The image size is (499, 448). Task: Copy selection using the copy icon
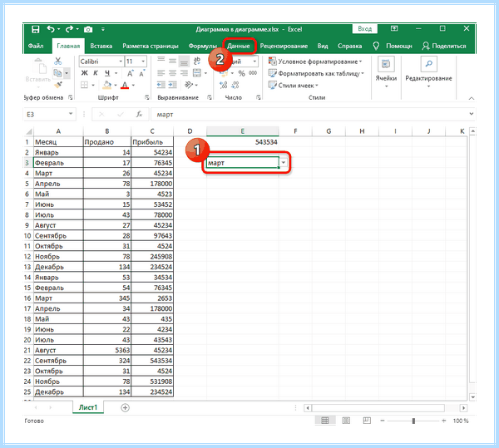coord(58,73)
